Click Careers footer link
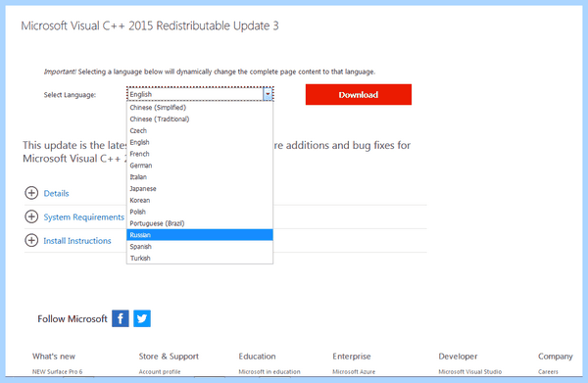This screenshot has height=383, width=588. point(548,372)
